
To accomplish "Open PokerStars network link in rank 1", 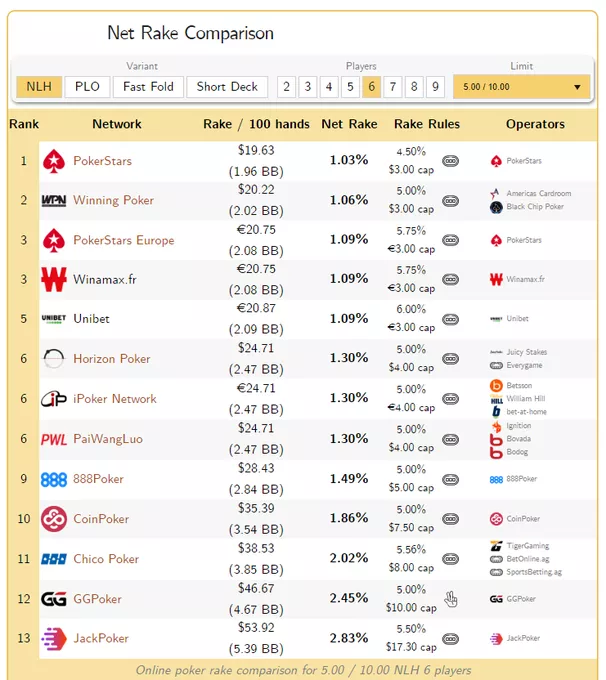I will coord(102,161).
